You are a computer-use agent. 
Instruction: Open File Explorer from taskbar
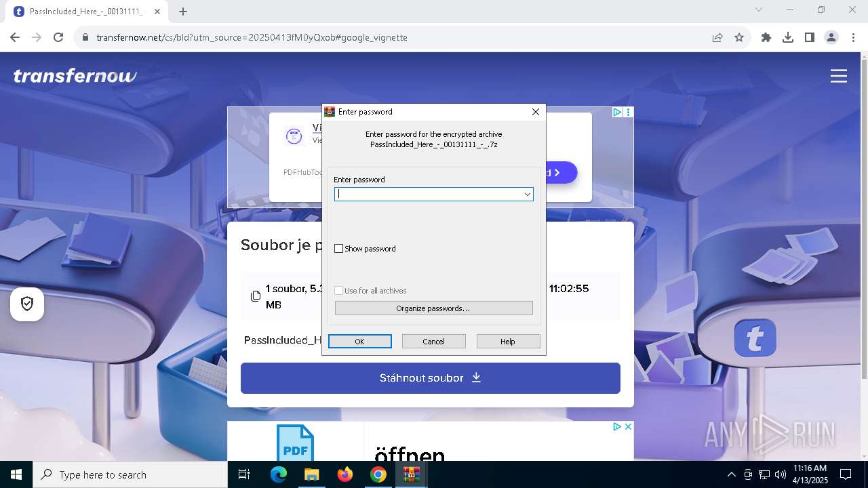coord(311,474)
